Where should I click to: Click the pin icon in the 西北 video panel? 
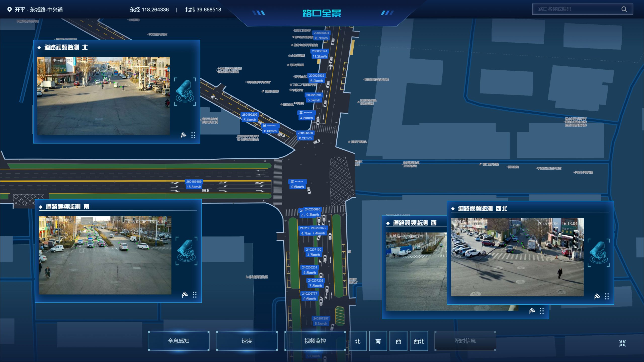click(x=597, y=296)
